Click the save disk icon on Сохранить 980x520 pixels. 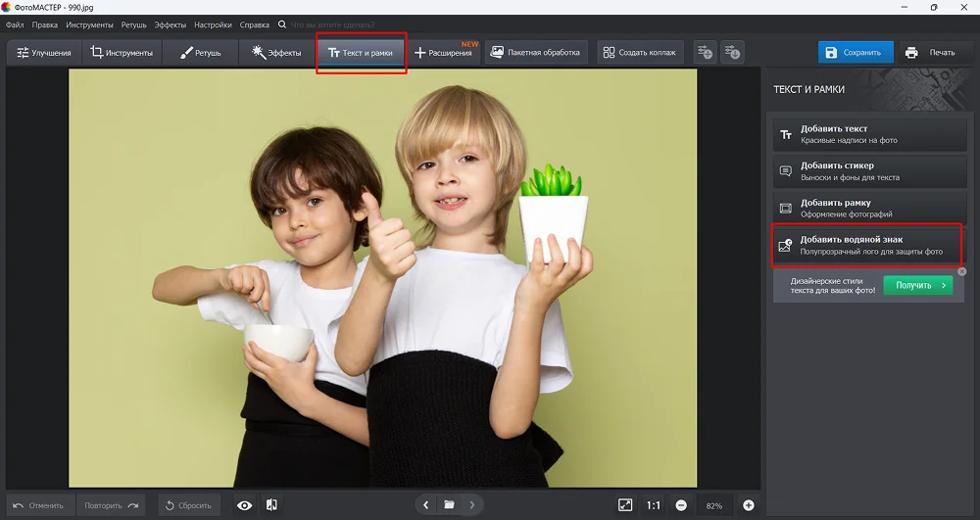pos(831,53)
